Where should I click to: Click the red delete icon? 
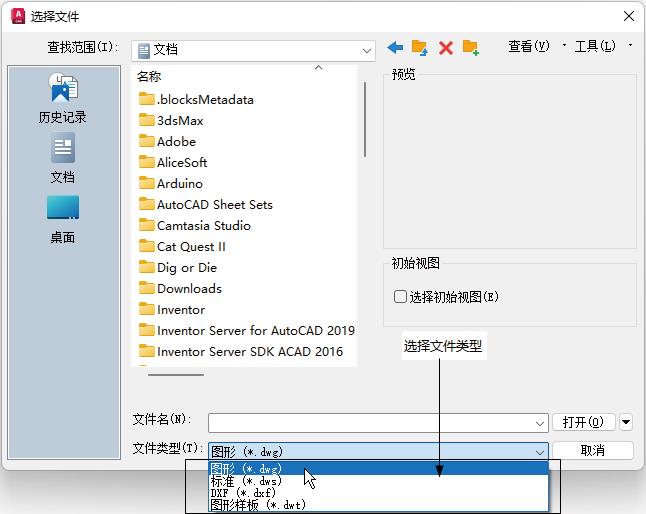coord(446,47)
